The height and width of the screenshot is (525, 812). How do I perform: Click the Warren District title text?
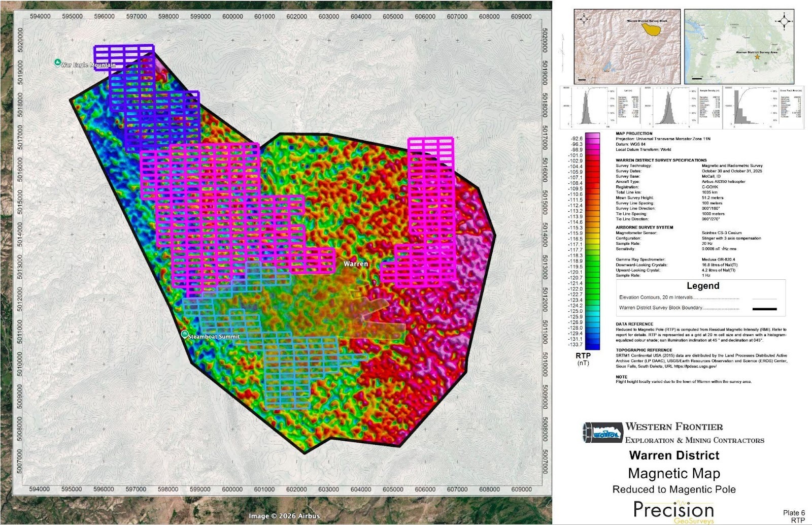click(x=674, y=455)
